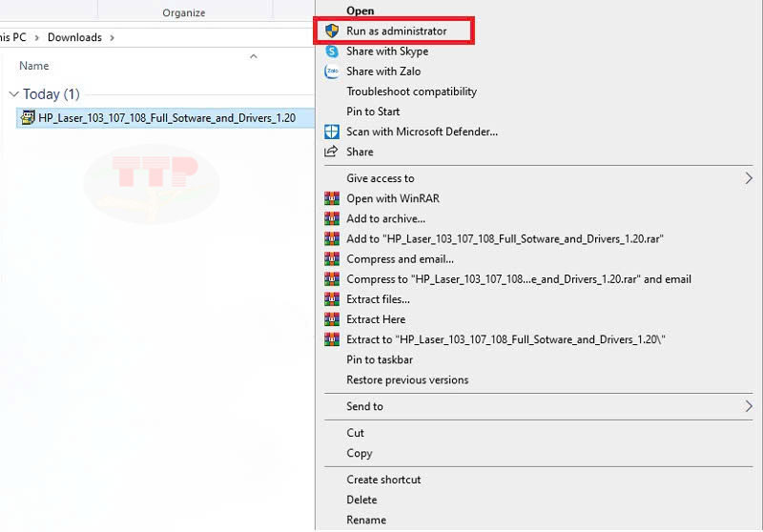The width and height of the screenshot is (763, 532).
Task: Select Troubleshoot compatibility from the menu
Action: [411, 92]
